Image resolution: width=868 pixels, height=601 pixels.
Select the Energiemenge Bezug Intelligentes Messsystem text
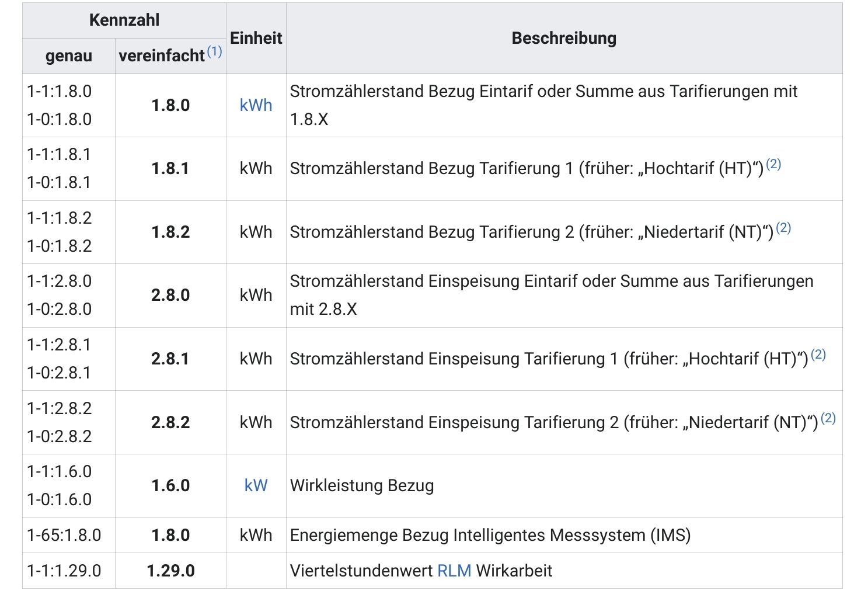[490, 535]
